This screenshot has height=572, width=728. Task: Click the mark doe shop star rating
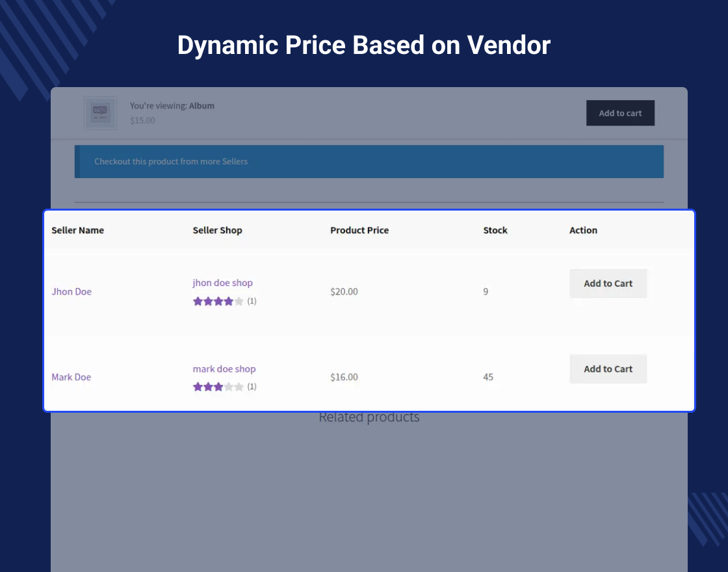[218, 387]
